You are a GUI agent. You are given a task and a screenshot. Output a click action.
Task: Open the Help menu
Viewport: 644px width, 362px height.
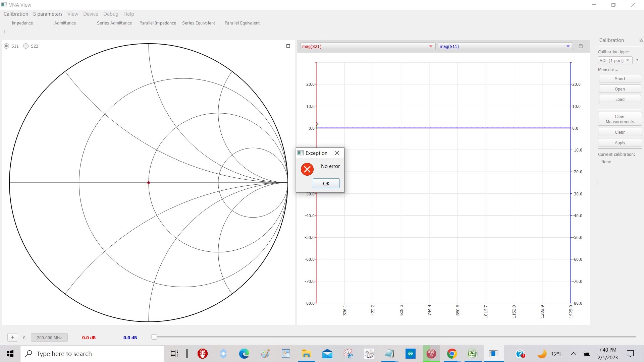pyautogui.click(x=128, y=14)
